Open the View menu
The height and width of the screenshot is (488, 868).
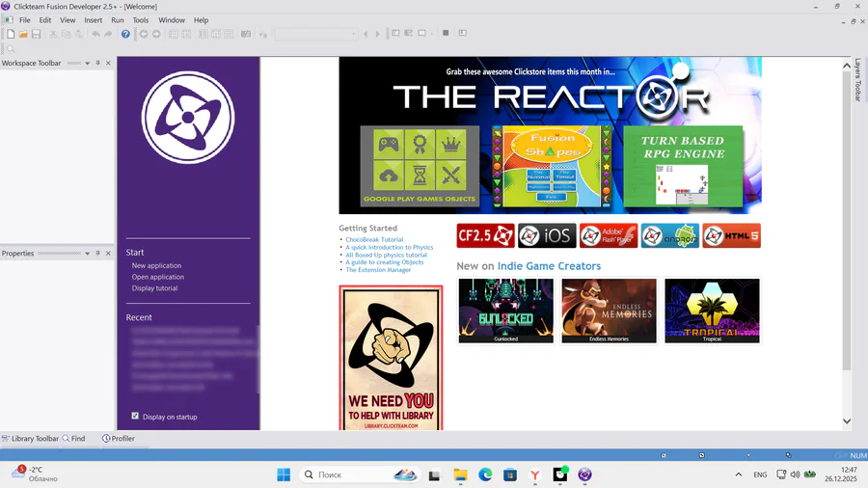[68, 20]
